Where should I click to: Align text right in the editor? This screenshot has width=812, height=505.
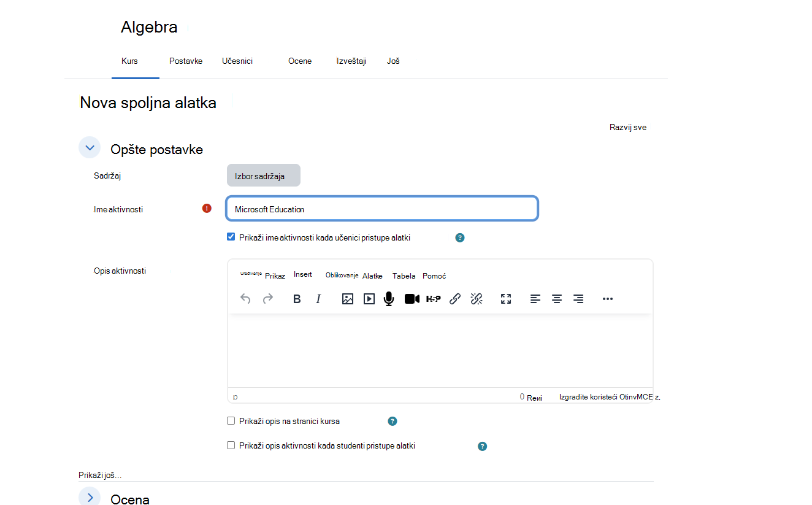pyautogui.click(x=578, y=299)
